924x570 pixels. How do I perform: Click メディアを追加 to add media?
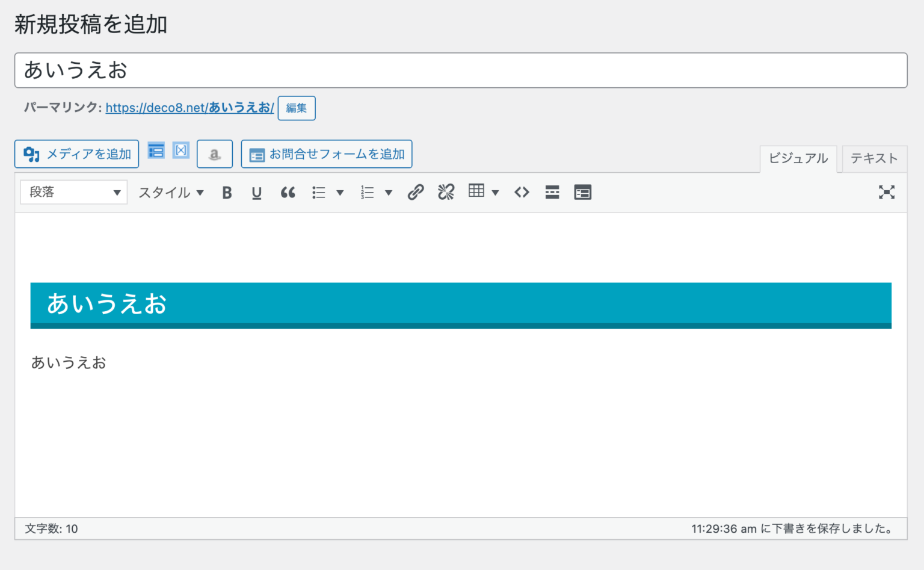coord(76,153)
